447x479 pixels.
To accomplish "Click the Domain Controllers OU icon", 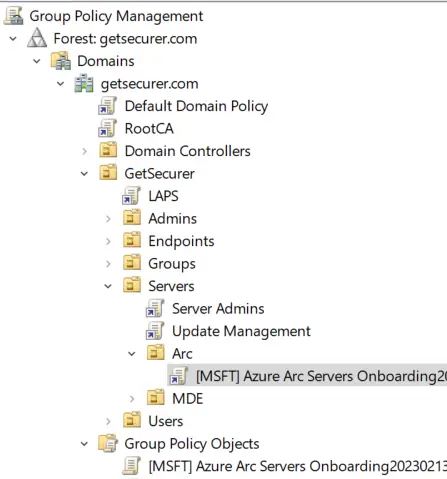I will click(108, 150).
